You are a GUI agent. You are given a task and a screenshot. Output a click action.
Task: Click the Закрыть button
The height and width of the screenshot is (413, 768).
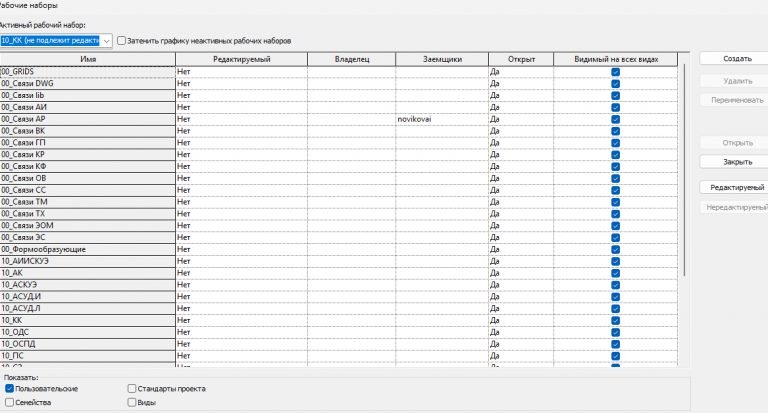[x=737, y=162]
